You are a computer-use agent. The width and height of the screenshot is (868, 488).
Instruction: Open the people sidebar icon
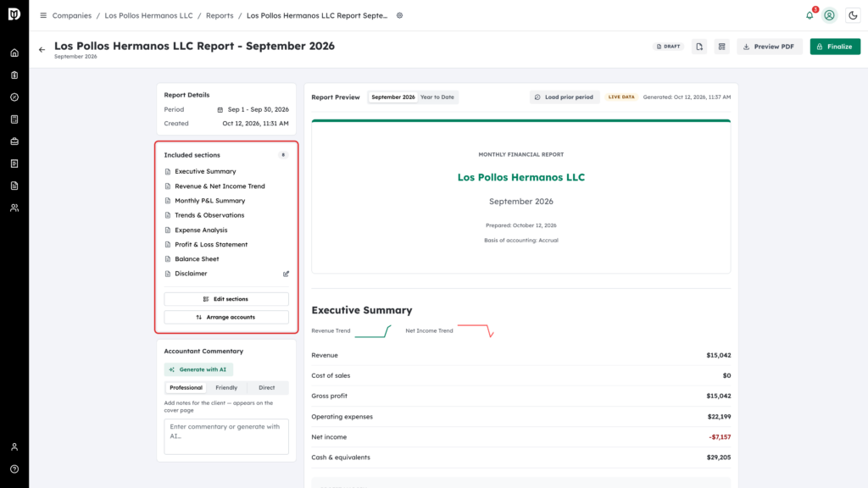tap(14, 208)
